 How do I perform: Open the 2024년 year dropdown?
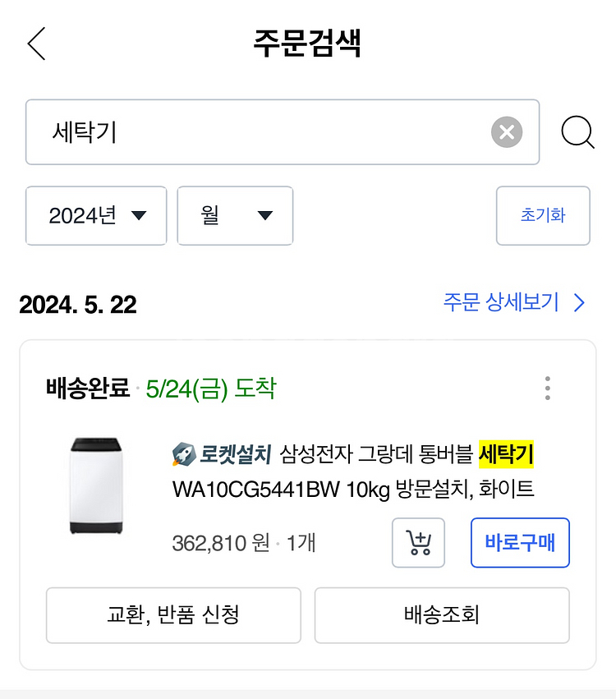[x=96, y=216]
